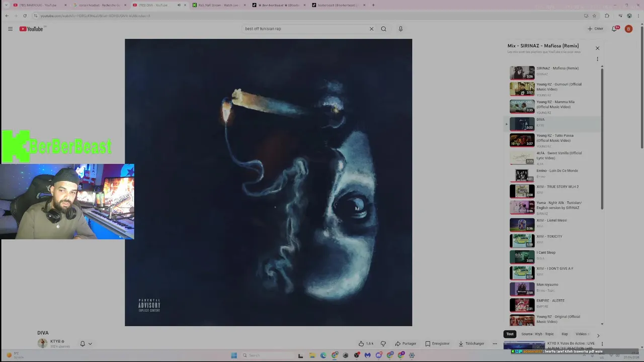Play Young RZ - Original music video
644x362 pixels.
click(x=553, y=320)
